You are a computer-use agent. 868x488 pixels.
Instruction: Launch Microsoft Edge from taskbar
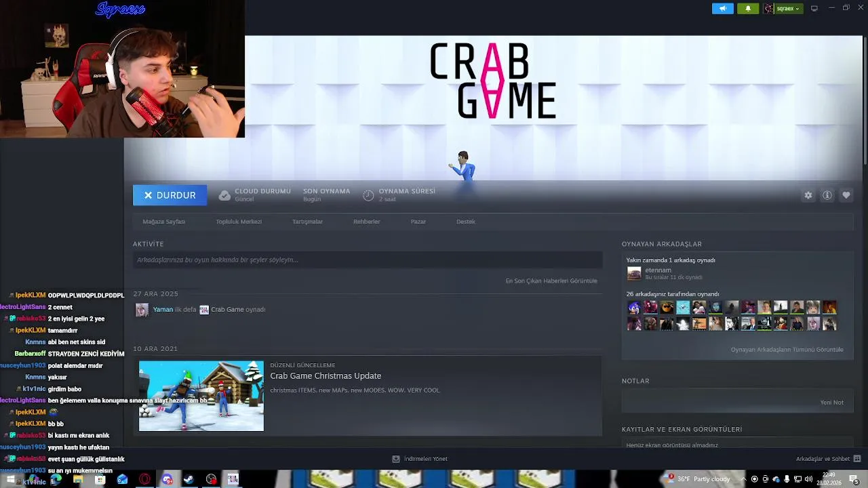click(x=56, y=479)
